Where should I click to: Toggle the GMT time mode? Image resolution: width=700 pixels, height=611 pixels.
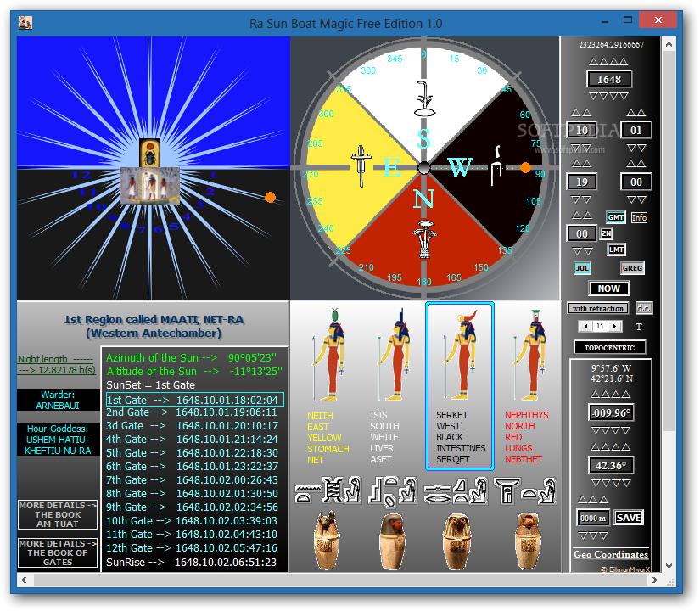click(616, 217)
